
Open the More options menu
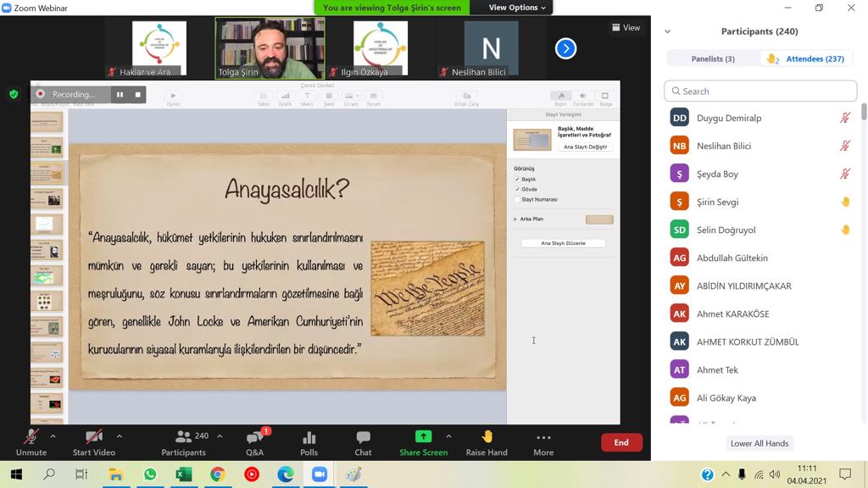(543, 442)
